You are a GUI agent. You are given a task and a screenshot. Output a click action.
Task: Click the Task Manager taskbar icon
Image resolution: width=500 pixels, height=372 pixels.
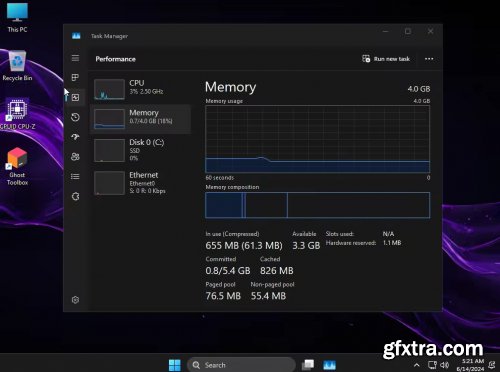[329, 365]
